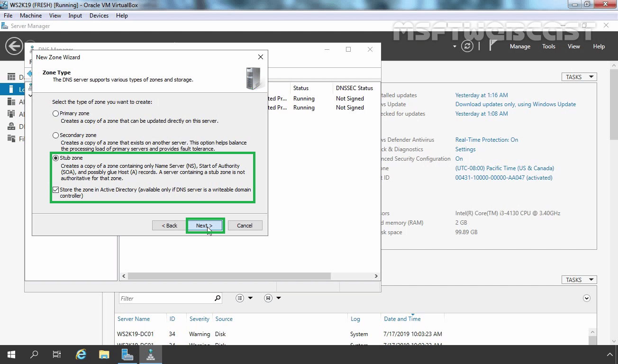The width and height of the screenshot is (618, 364).
Task: Click the Server Manager back arrow icon
Action: (x=14, y=46)
